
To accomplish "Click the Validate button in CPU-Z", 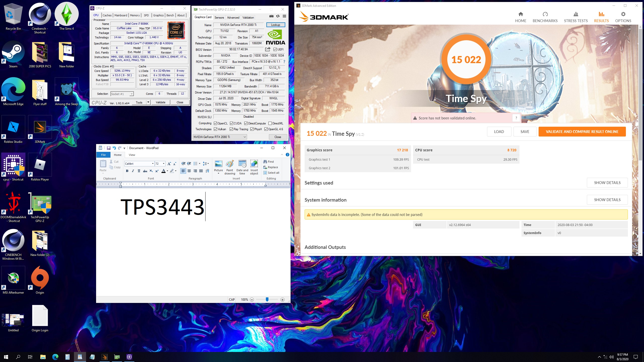I will (160, 102).
